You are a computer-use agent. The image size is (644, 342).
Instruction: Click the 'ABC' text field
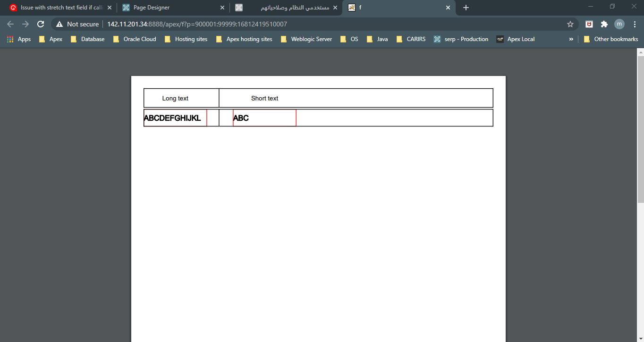tap(264, 118)
